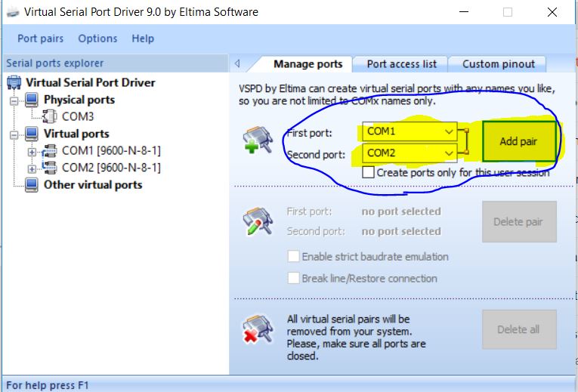The height and width of the screenshot is (392, 578).
Task: Click the COM2 virtual port icon
Action: coord(49,168)
